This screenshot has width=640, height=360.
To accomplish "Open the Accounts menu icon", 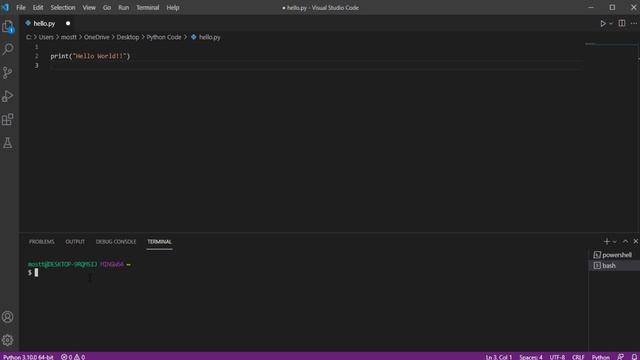I will (x=8, y=317).
